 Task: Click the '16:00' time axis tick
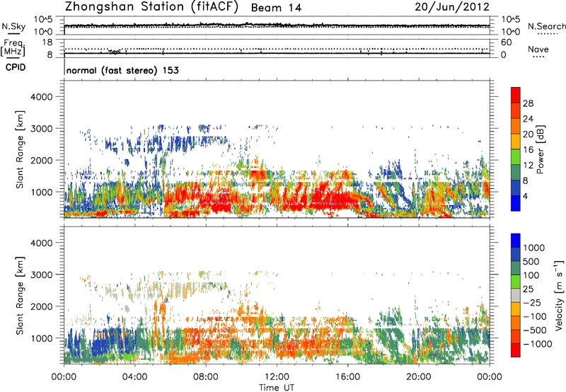pos(347,377)
